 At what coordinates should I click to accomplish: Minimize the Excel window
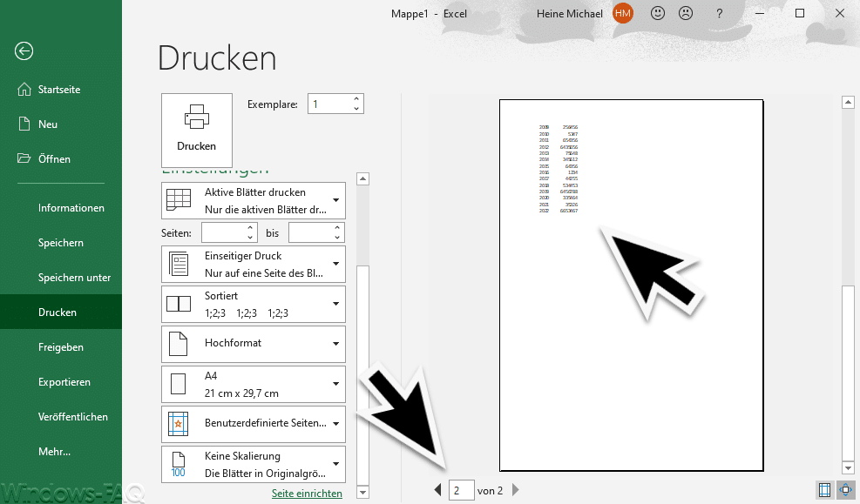pos(760,14)
